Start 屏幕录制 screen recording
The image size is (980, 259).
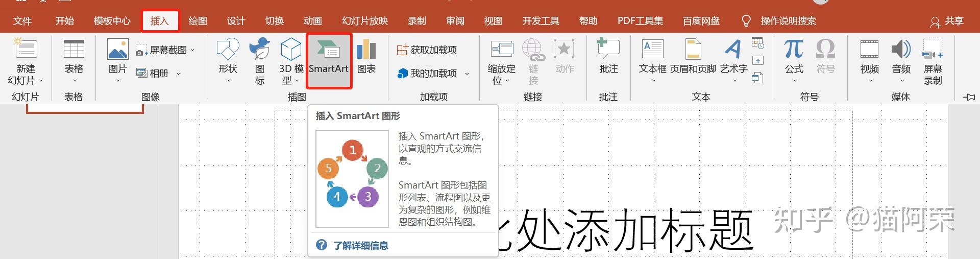[x=933, y=61]
